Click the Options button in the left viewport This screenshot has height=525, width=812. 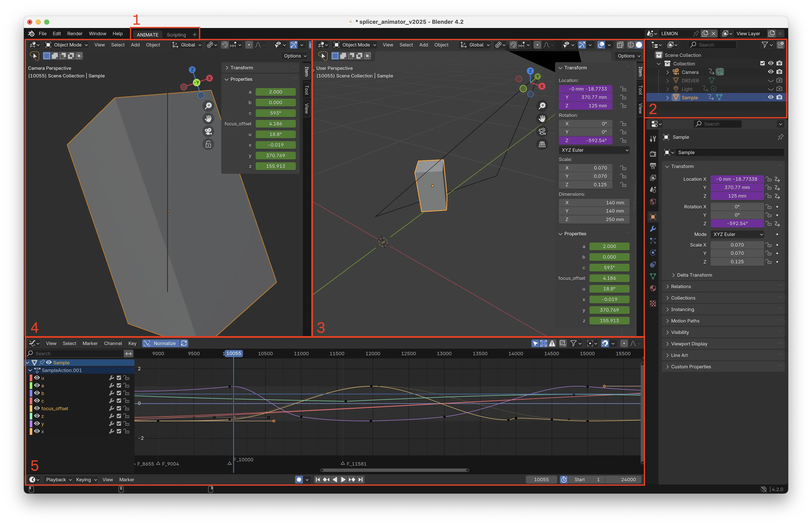[x=295, y=56]
